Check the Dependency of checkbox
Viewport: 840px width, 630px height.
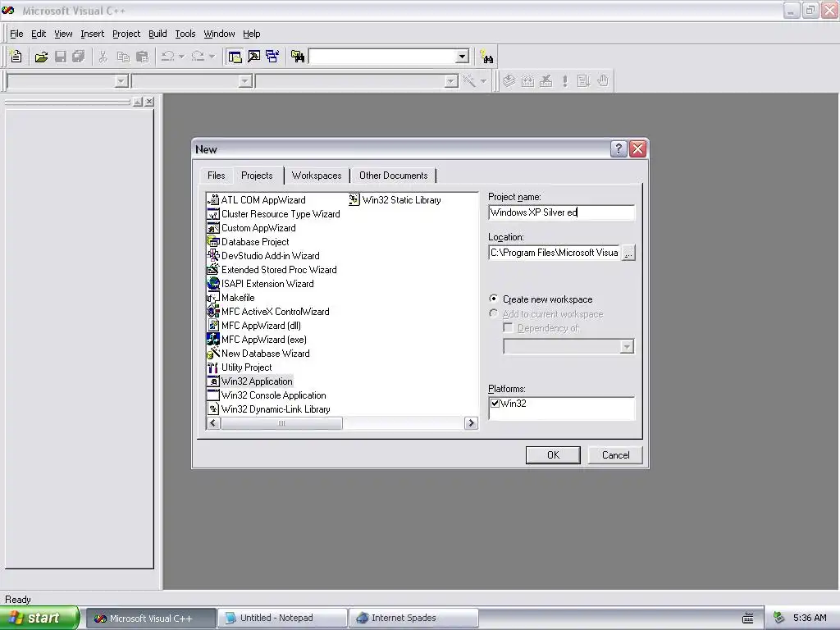(508, 327)
